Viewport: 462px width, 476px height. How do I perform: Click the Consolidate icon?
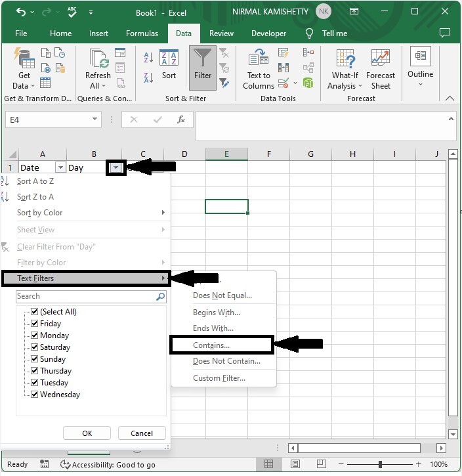coord(308,53)
